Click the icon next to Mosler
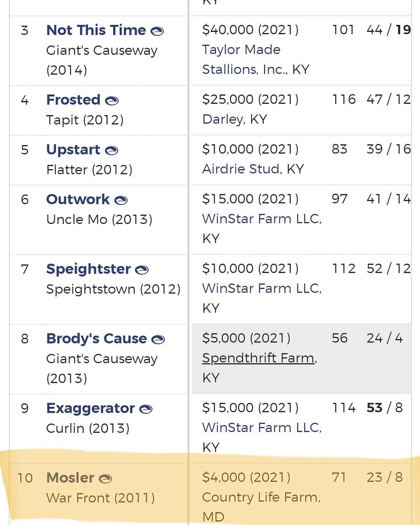Image resolution: width=420 pixels, height=525 pixels. coord(105,478)
